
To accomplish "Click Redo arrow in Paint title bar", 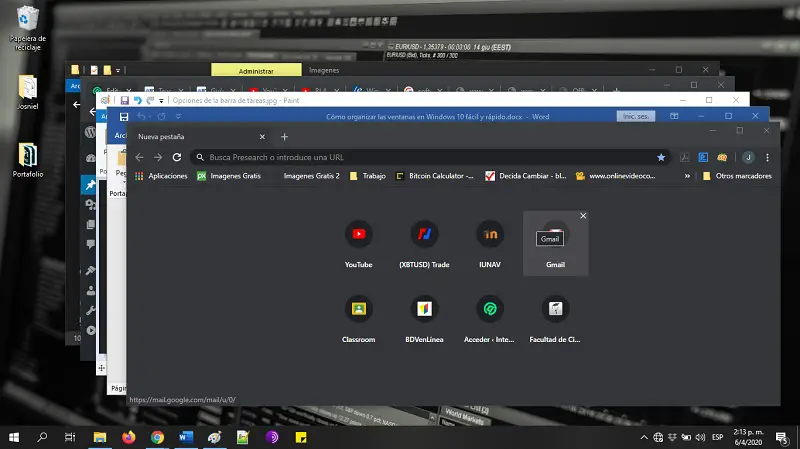I will (150, 101).
